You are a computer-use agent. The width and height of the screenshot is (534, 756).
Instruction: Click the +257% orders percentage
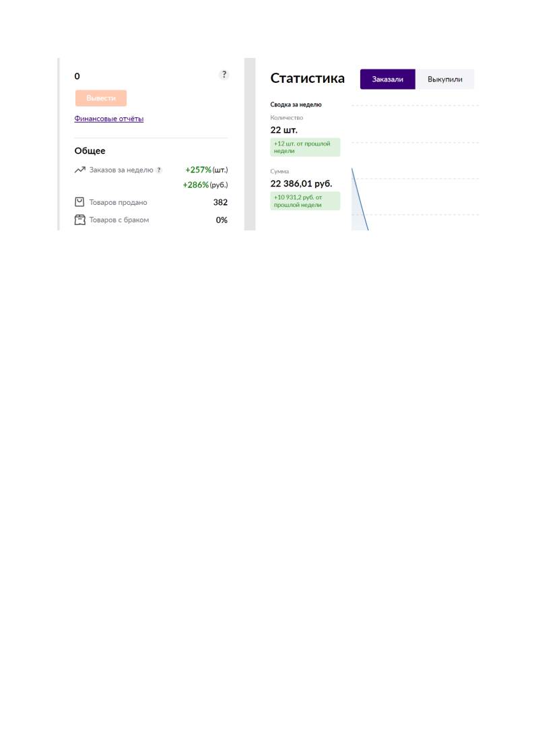(198, 170)
